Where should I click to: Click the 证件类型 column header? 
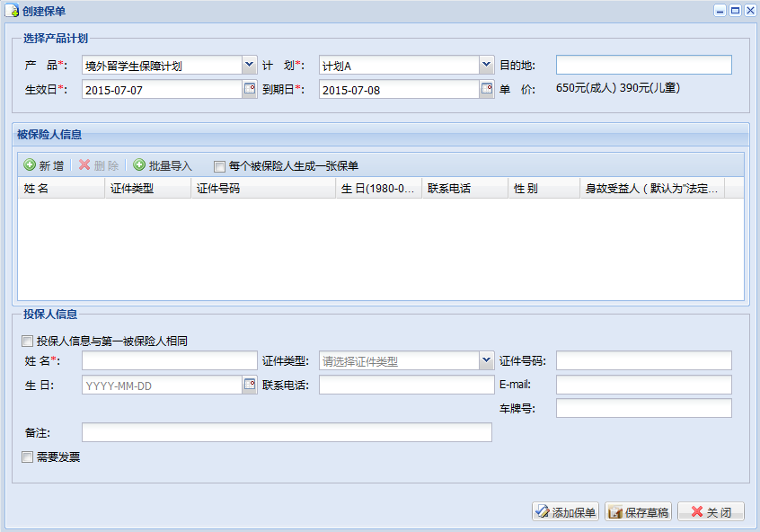[148, 188]
